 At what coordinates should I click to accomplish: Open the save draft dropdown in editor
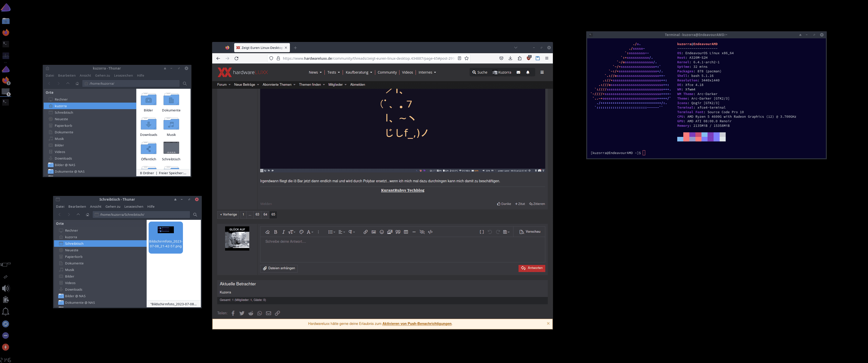point(506,232)
